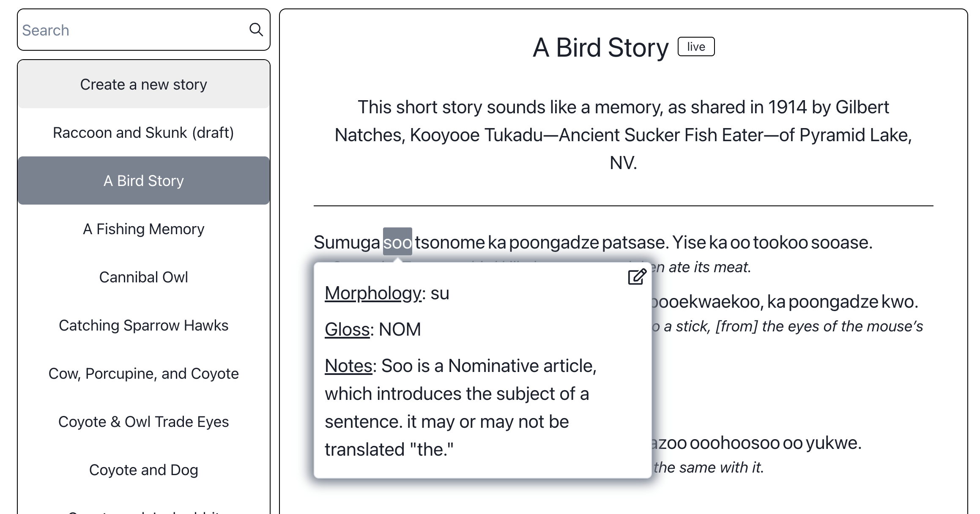
Task: Go to Catching Sparrow Hawks story
Action: tap(143, 325)
